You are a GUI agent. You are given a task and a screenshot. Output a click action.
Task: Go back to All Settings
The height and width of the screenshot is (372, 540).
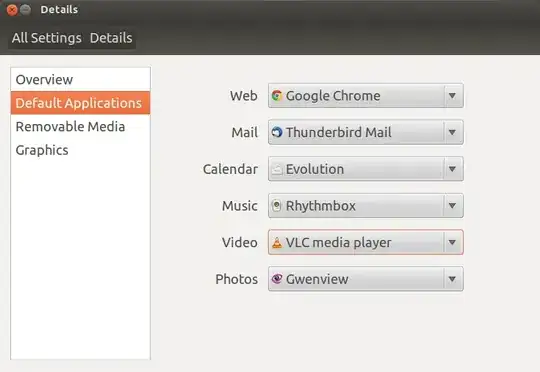pos(46,38)
